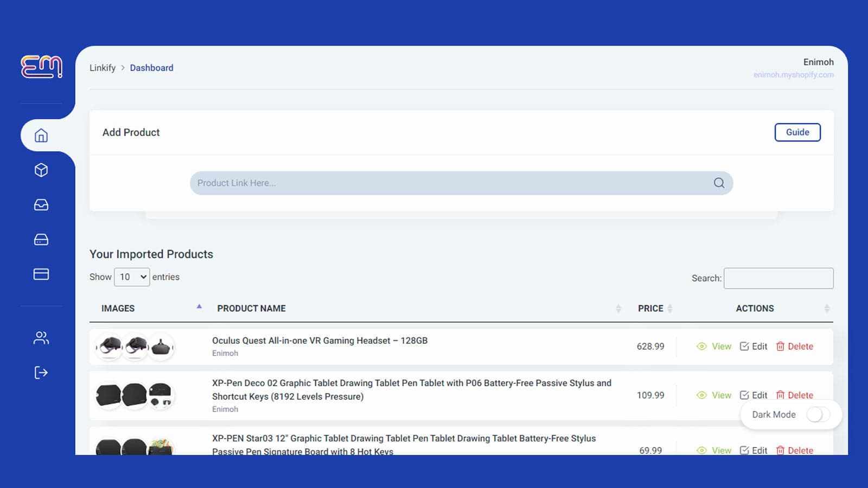This screenshot has height=488, width=868.
Task: Click the Guide button
Action: point(797,132)
